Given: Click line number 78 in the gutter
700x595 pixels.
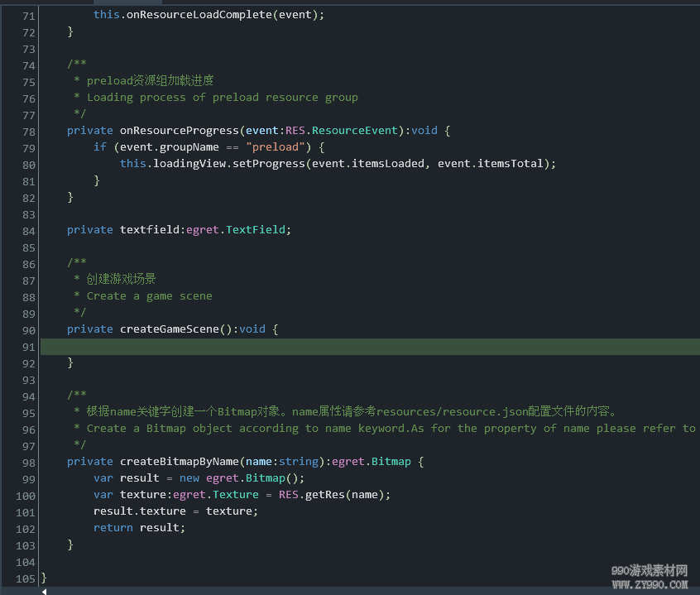Looking at the screenshot, I should (x=29, y=132).
